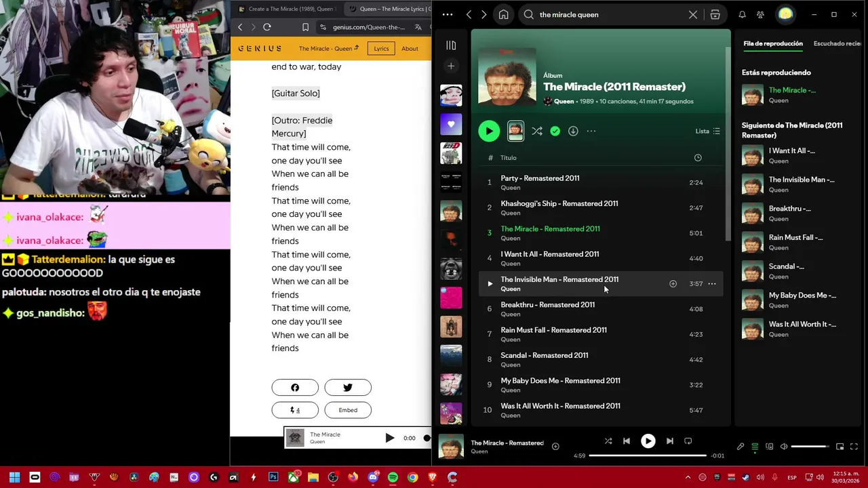Screen dimensions: 868x488
Task: Open Lyrics tab on Genius page
Action: pyautogui.click(x=381, y=48)
